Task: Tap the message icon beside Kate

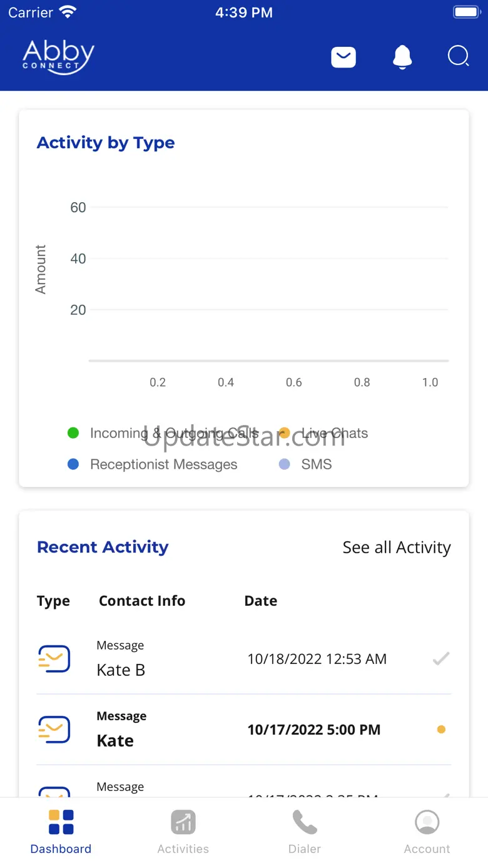Action: pos(54,730)
